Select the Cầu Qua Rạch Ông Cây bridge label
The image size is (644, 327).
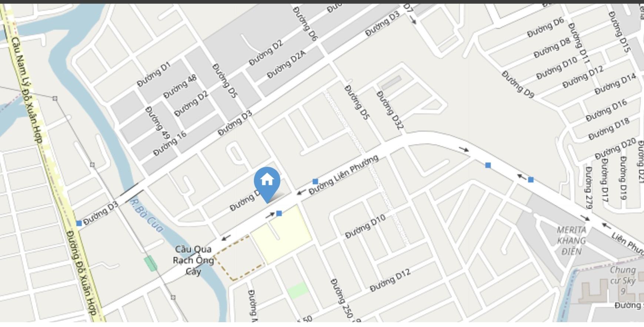pos(193,260)
